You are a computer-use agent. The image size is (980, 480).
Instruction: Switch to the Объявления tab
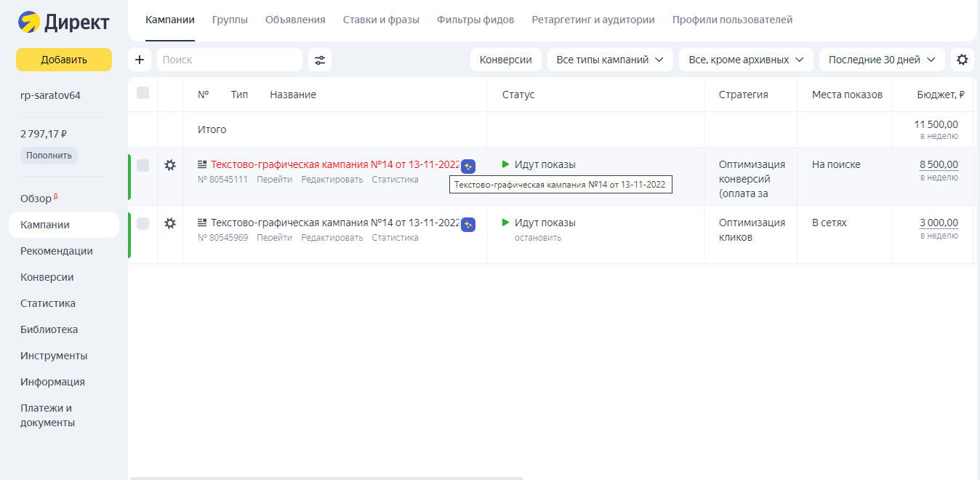click(x=295, y=20)
